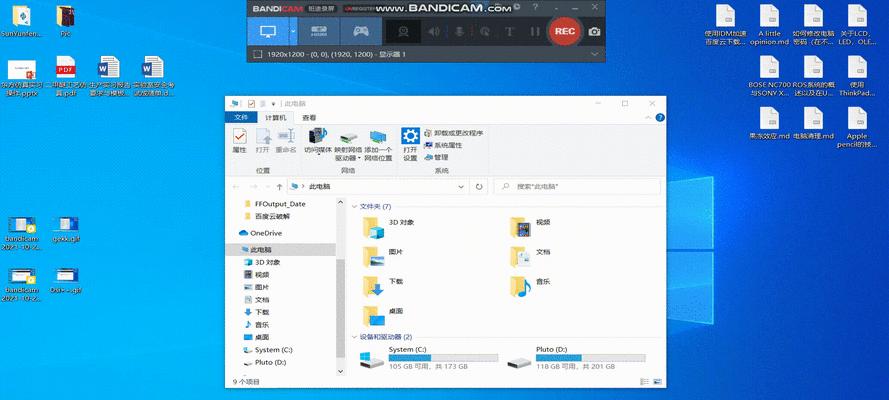Select the 文档 folder icon in content

click(520, 257)
